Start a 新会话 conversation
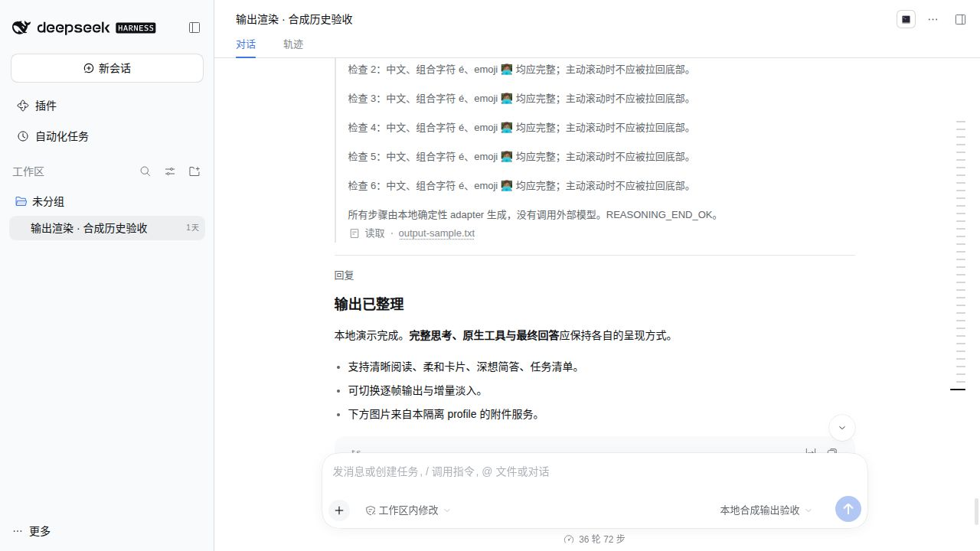The height and width of the screenshot is (551, 980). (x=107, y=68)
